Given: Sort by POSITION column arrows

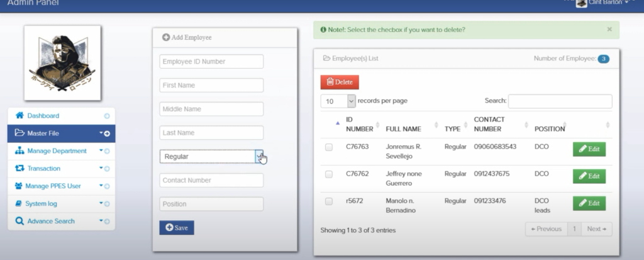Looking at the screenshot, I should click(565, 125).
